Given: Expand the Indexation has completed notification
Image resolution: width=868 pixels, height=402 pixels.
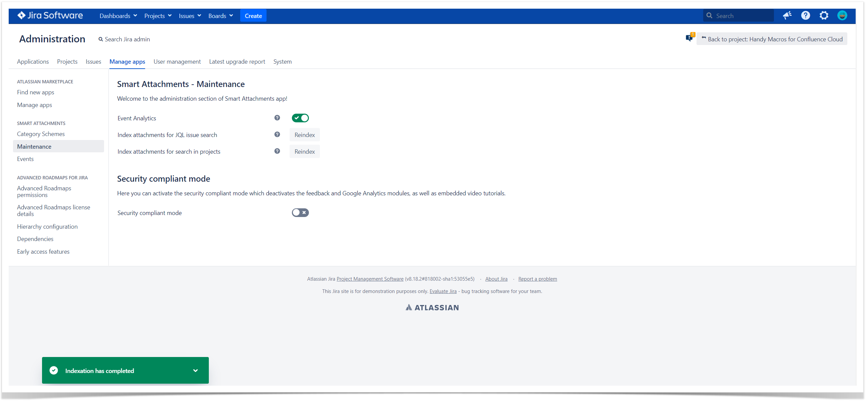Looking at the screenshot, I should pos(195,370).
